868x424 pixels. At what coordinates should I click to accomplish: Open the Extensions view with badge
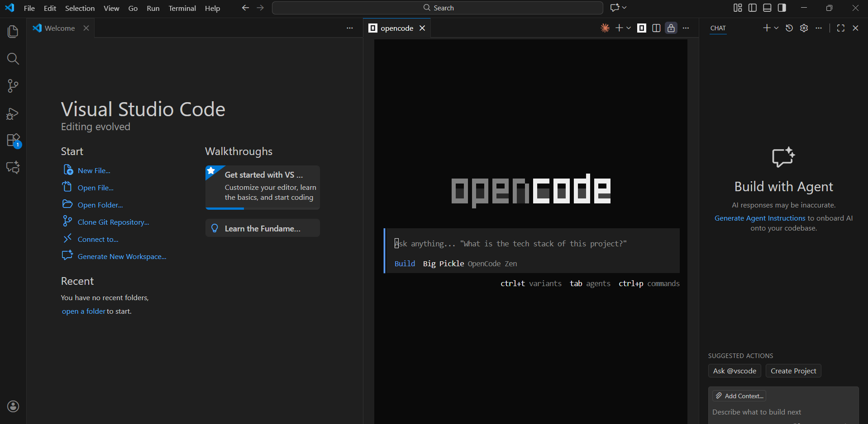pyautogui.click(x=13, y=141)
